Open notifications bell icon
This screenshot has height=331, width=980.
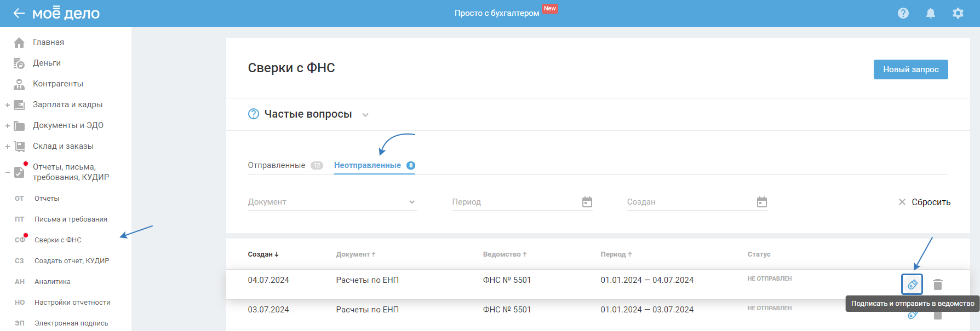(x=931, y=13)
